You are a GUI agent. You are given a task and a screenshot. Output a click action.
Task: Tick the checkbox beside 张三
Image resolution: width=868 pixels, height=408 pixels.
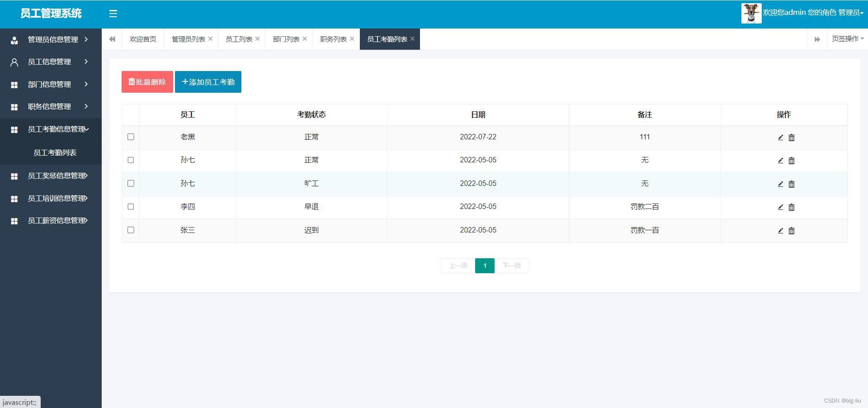131,230
